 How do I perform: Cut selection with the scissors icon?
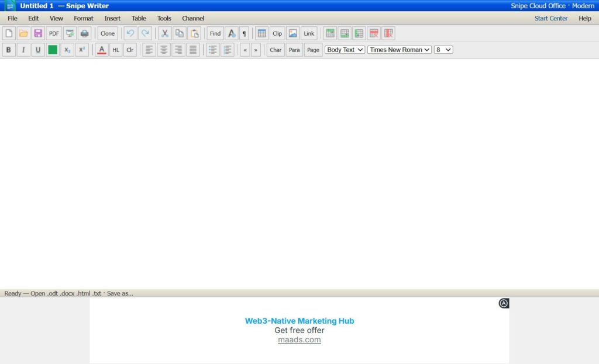pos(164,33)
